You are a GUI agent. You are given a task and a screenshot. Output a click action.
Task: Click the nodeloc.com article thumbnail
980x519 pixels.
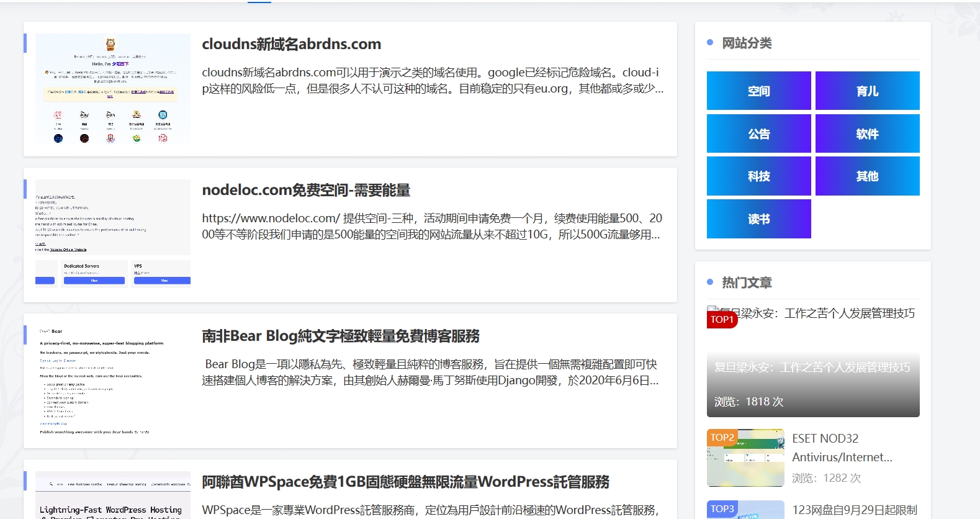113,233
